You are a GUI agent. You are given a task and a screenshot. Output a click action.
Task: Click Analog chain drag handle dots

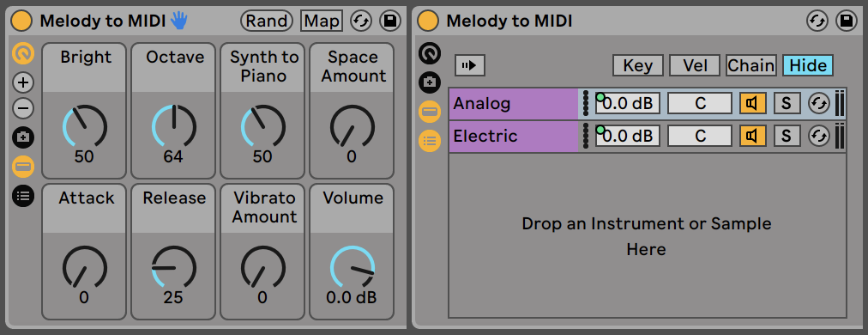pos(586,103)
